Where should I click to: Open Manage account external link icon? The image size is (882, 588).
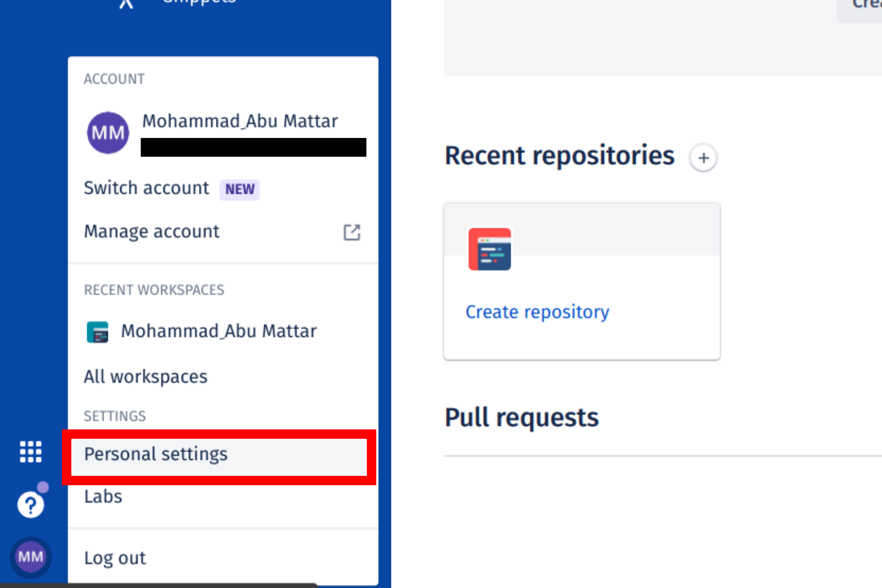pos(352,231)
